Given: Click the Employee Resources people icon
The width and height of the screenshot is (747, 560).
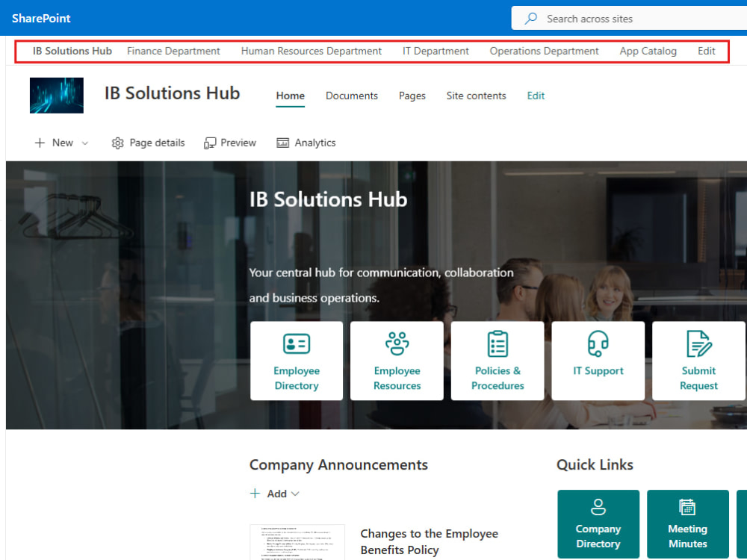Looking at the screenshot, I should click(397, 343).
